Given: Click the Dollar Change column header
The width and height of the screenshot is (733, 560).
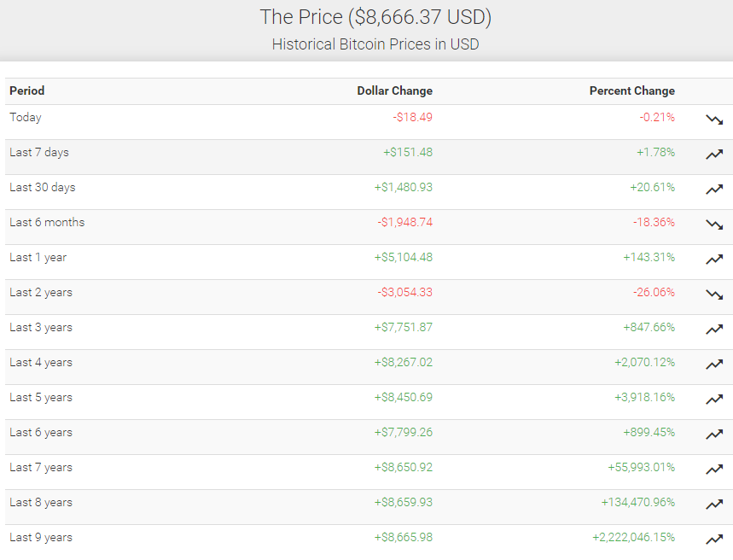Looking at the screenshot, I should pyautogui.click(x=394, y=90).
